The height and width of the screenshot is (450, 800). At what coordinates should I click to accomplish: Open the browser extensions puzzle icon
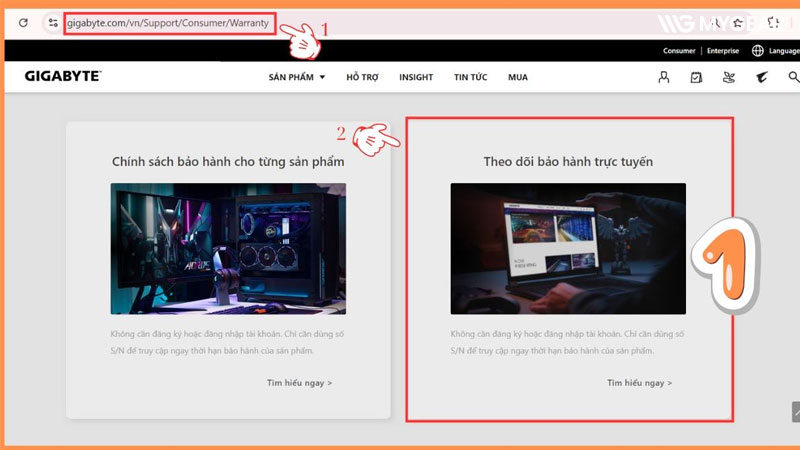tap(773, 23)
